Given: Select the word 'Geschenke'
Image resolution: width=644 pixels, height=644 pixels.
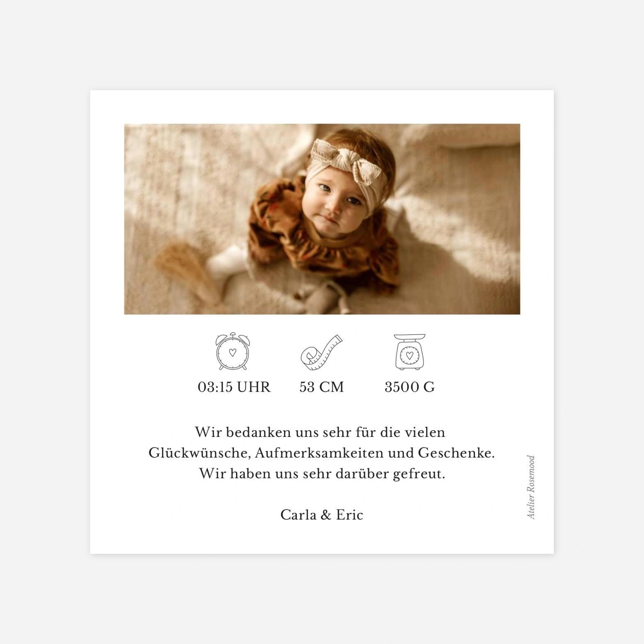Looking at the screenshot, I should point(454,453).
